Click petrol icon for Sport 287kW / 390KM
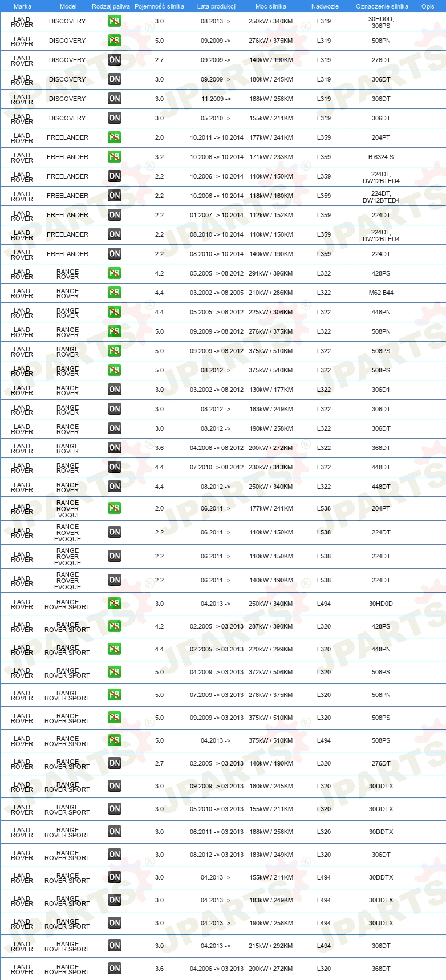Screen dimensions: 446x980 point(115,626)
